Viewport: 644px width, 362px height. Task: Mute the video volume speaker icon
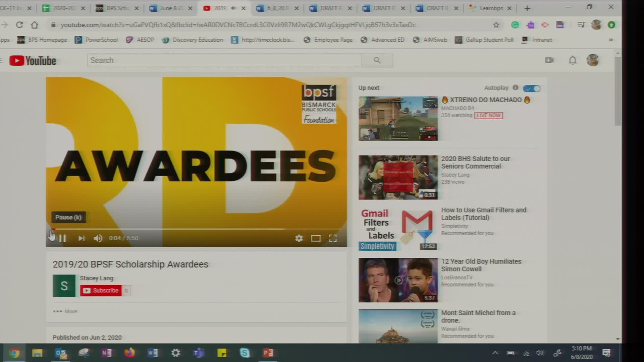[x=98, y=238]
